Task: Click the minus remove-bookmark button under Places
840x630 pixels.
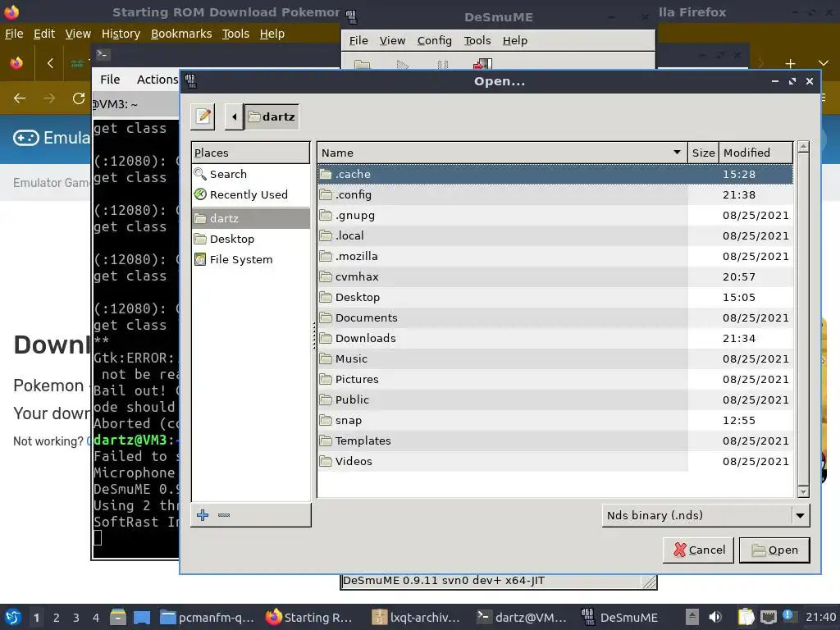Action: (224, 515)
